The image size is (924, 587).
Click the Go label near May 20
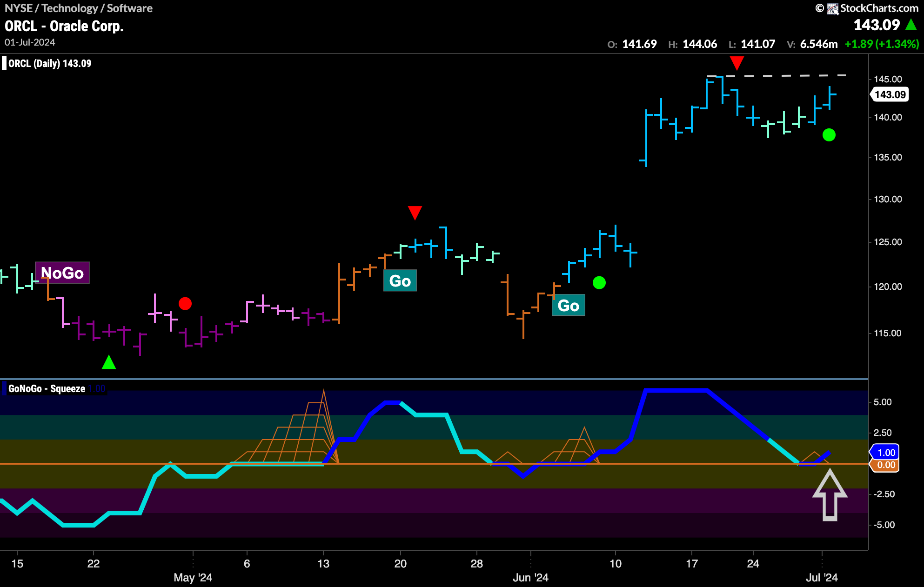(x=400, y=280)
